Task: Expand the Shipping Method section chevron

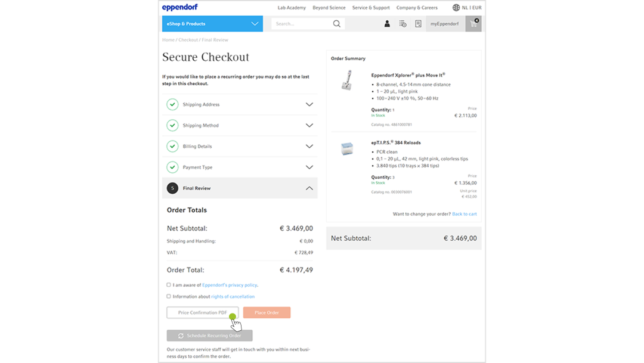Action: pyautogui.click(x=309, y=125)
